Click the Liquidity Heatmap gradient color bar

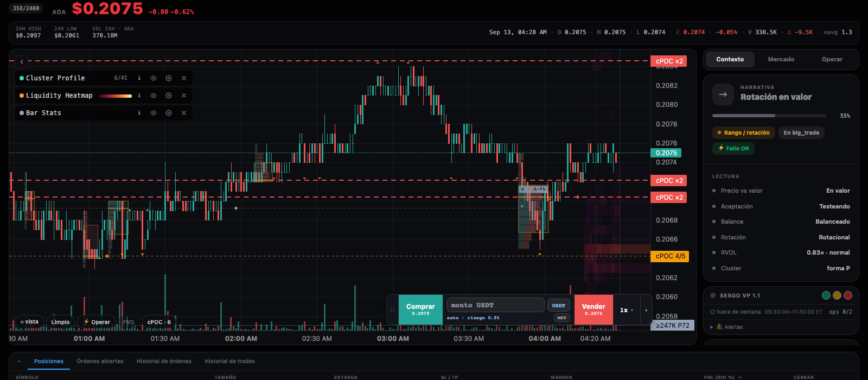point(116,96)
